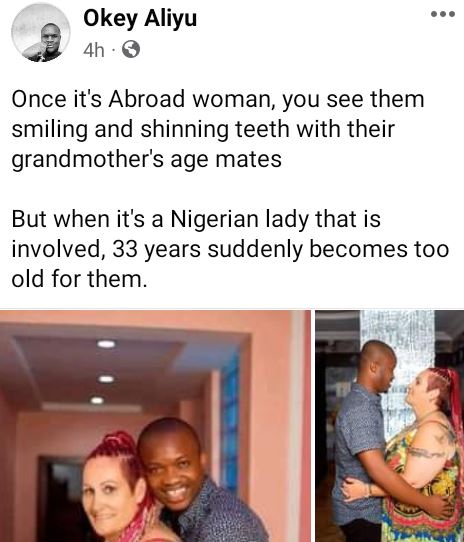
Task: Open the post's 4h timestamp
Action: click(94, 50)
